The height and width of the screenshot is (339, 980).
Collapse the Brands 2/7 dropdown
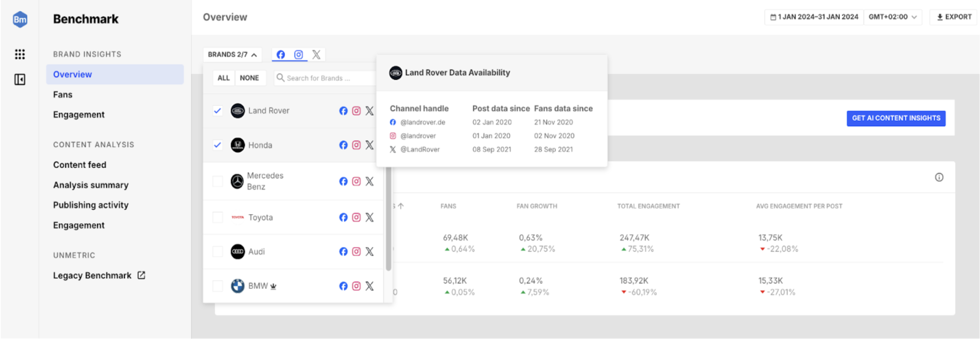point(233,54)
